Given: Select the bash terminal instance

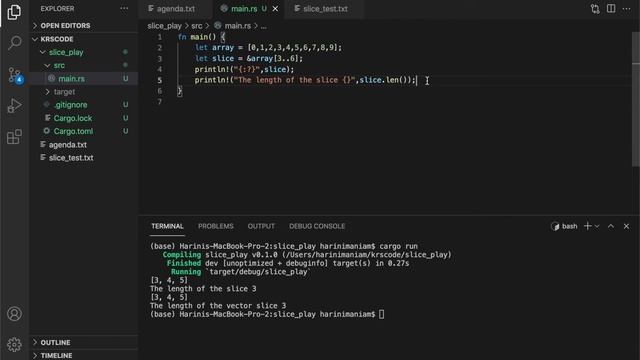Looking at the screenshot, I should tap(564, 226).
